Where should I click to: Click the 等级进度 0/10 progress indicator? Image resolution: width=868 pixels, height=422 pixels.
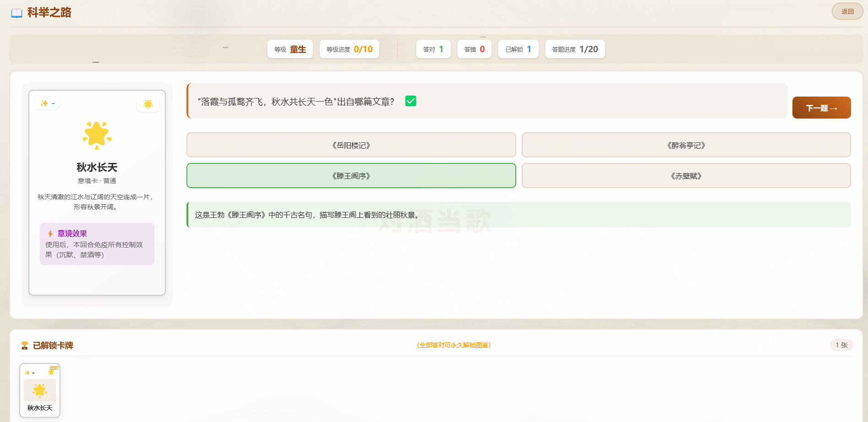point(349,49)
